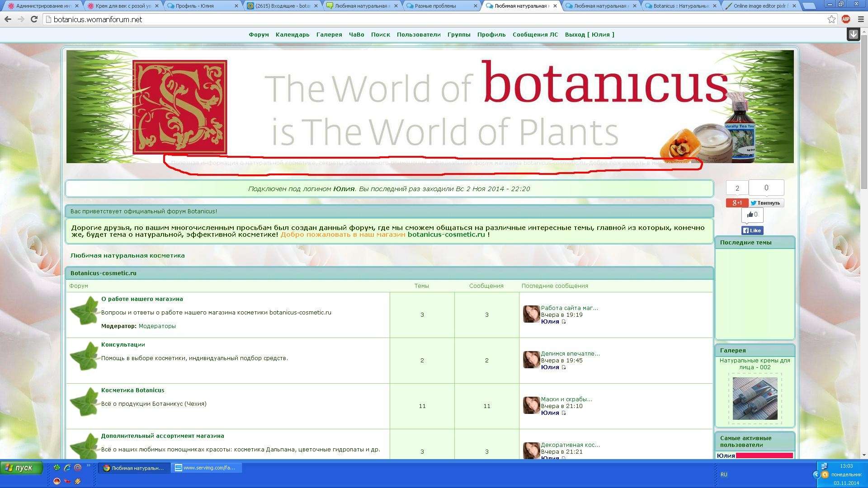This screenshot has width=868, height=488.
Task: Click avatar next to Делимся впечатле...
Action: tap(531, 360)
